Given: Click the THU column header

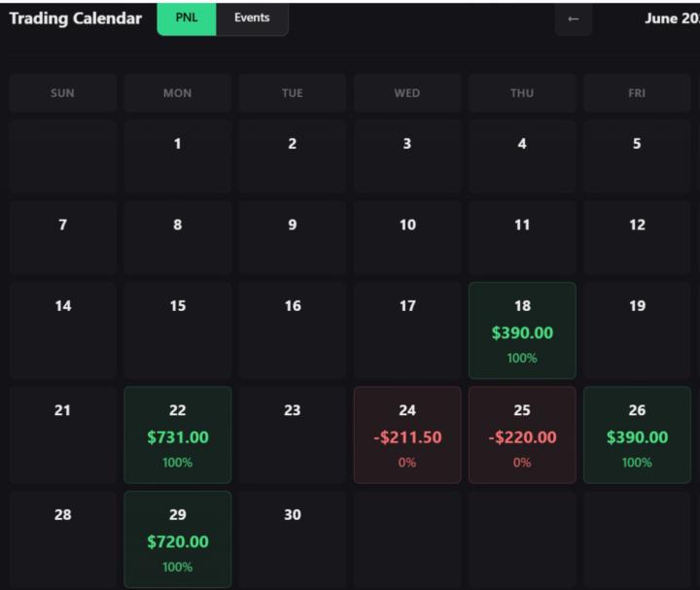Looking at the screenshot, I should 522,93.
